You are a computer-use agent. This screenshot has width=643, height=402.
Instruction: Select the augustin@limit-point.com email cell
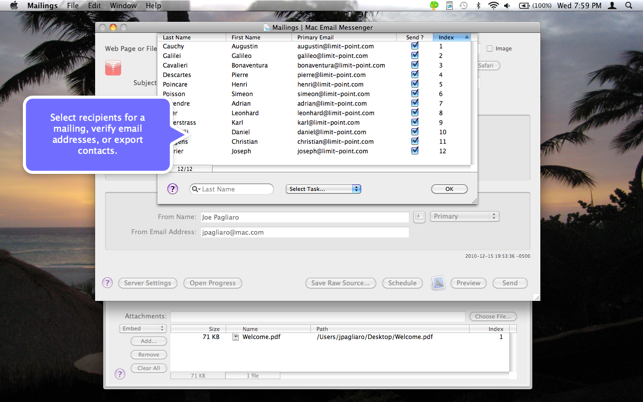point(335,46)
